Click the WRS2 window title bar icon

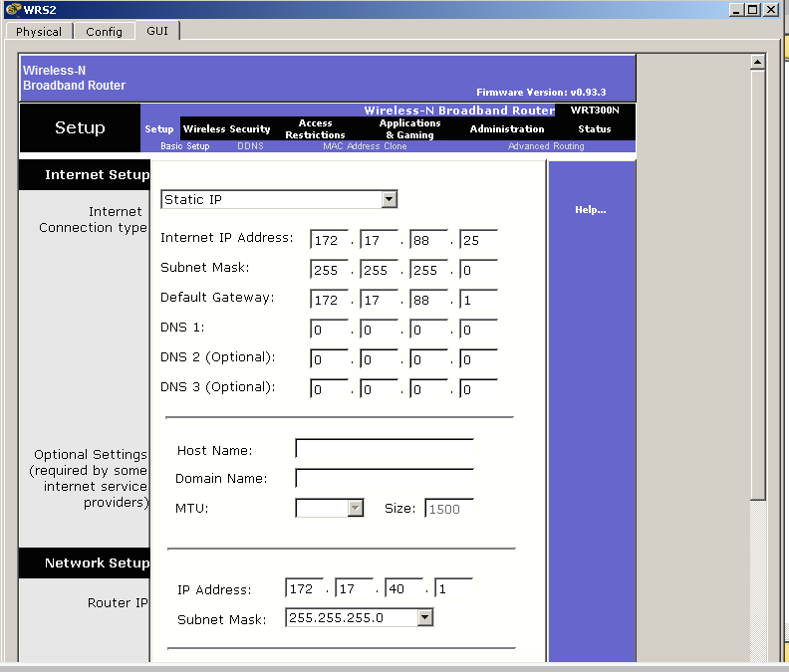click(13, 10)
